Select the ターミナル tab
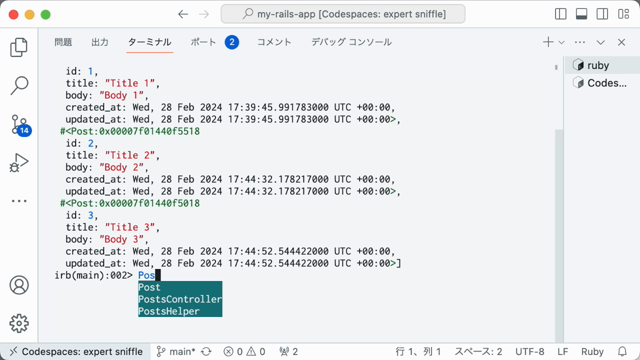This screenshot has width=640, height=360. coord(149,42)
